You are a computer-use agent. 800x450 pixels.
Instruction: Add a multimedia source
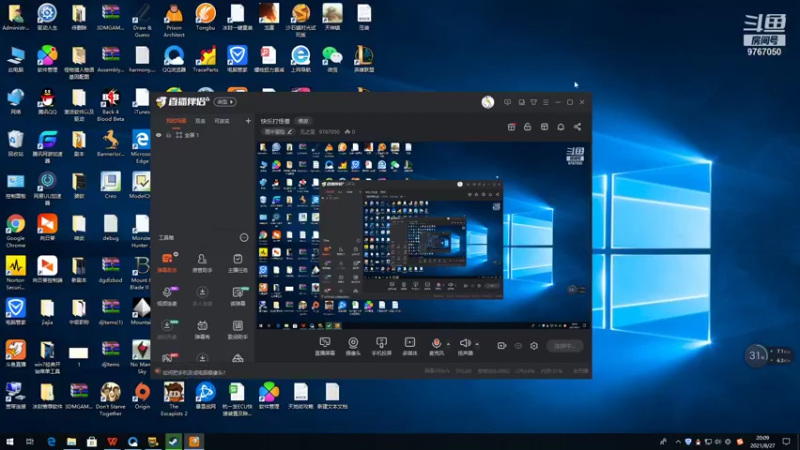tap(410, 346)
